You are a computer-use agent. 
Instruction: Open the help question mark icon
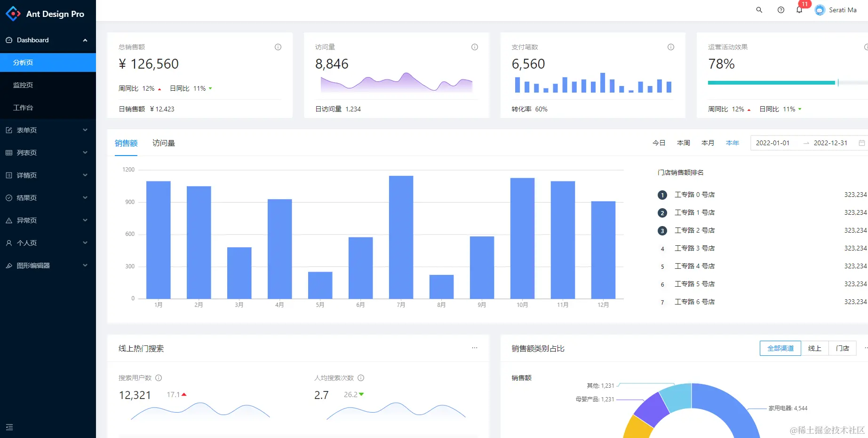pos(781,10)
